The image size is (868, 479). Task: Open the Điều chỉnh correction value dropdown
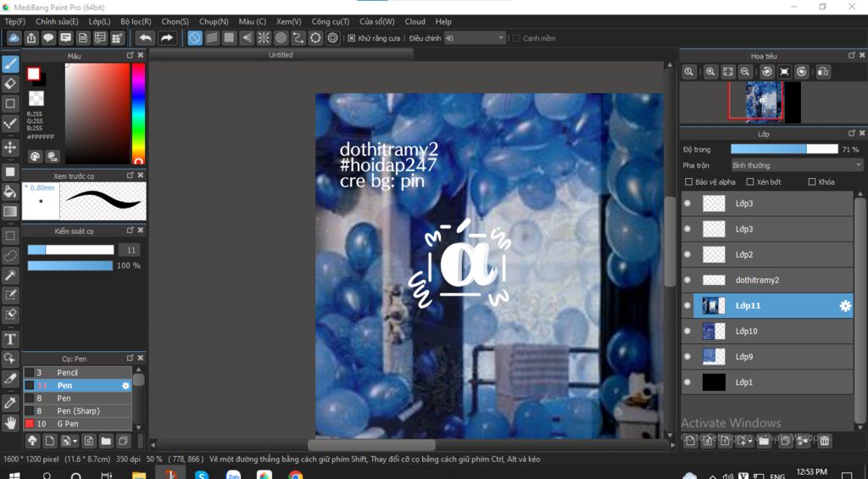[475, 38]
